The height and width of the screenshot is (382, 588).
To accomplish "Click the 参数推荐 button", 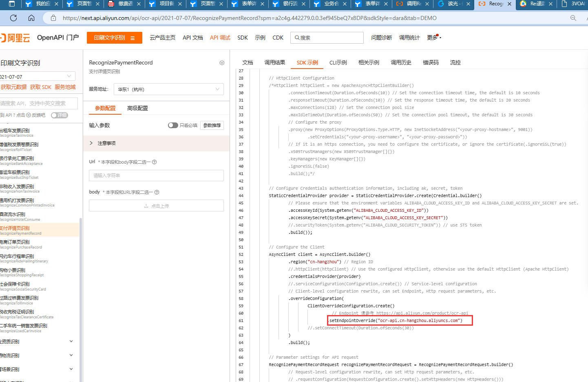I will pos(212,125).
